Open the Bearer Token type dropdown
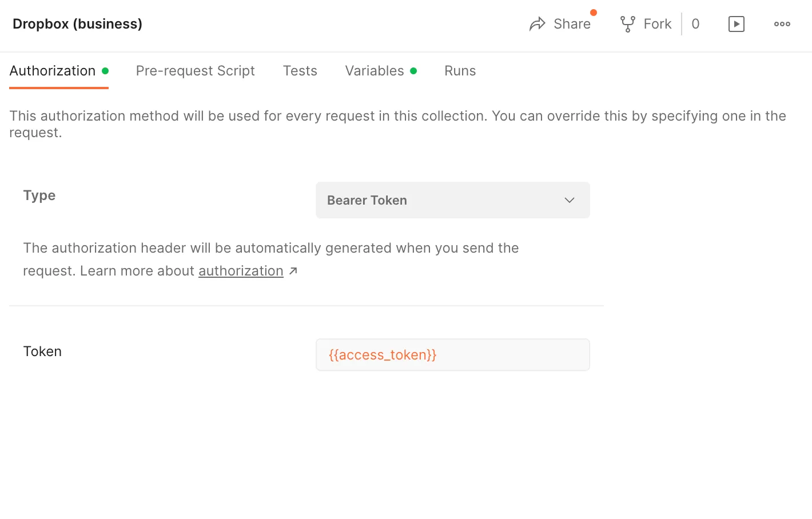This screenshot has height=519, width=812. 453,200
